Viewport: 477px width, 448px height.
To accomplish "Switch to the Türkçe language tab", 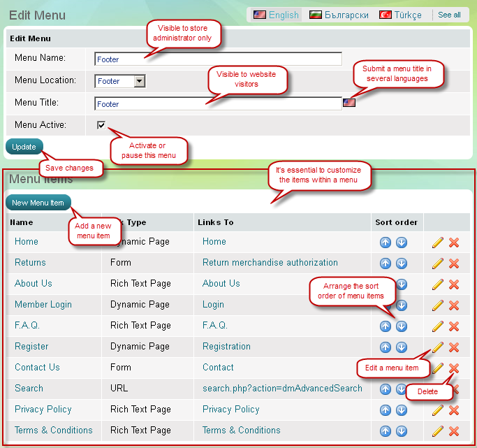I will [x=401, y=15].
